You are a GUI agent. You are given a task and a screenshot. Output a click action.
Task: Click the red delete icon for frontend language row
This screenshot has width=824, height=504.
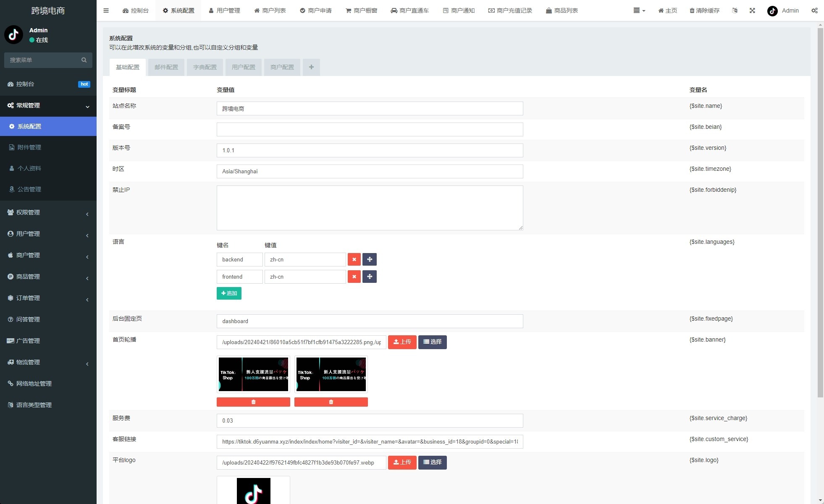click(x=353, y=277)
